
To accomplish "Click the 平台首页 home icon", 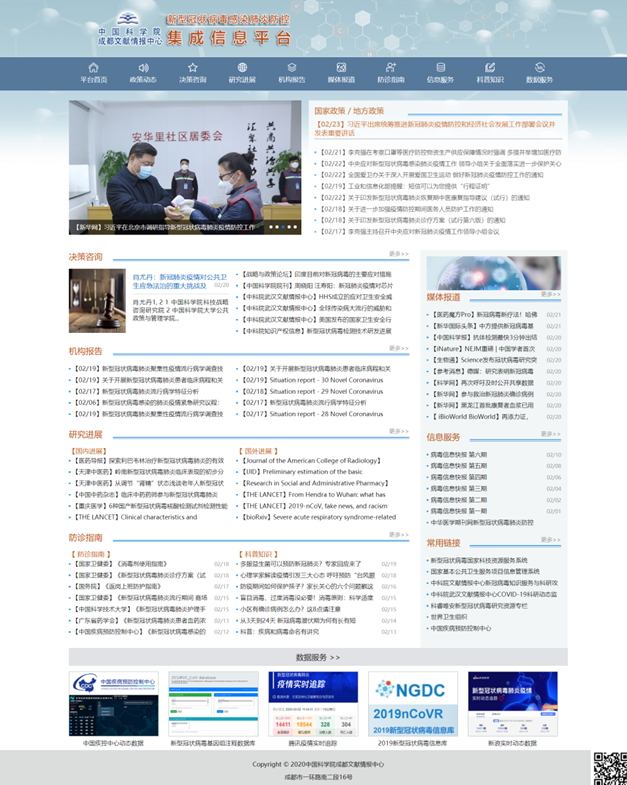I will [x=93, y=68].
